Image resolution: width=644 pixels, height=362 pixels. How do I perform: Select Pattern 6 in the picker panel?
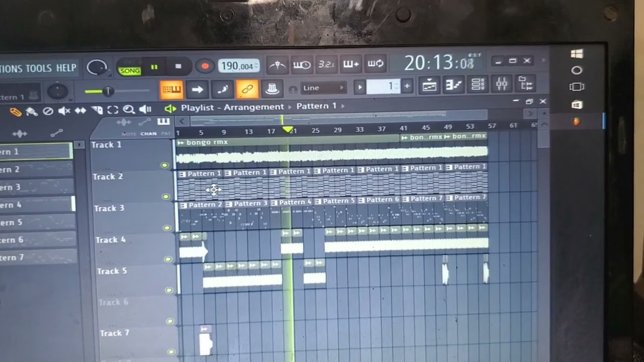pyautogui.click(x=38, y=240)
